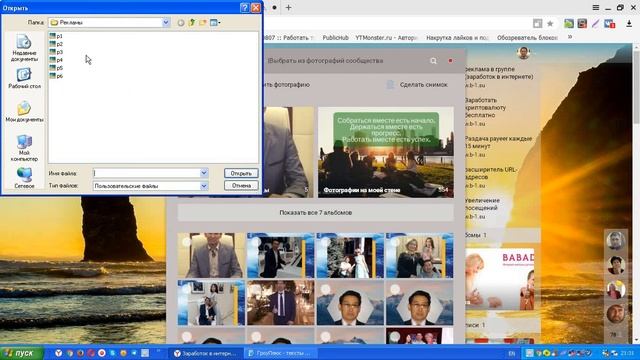640x360 pixels.
Task: Click the BABAD advertisement banner
Action: click(x=500, y=279)
